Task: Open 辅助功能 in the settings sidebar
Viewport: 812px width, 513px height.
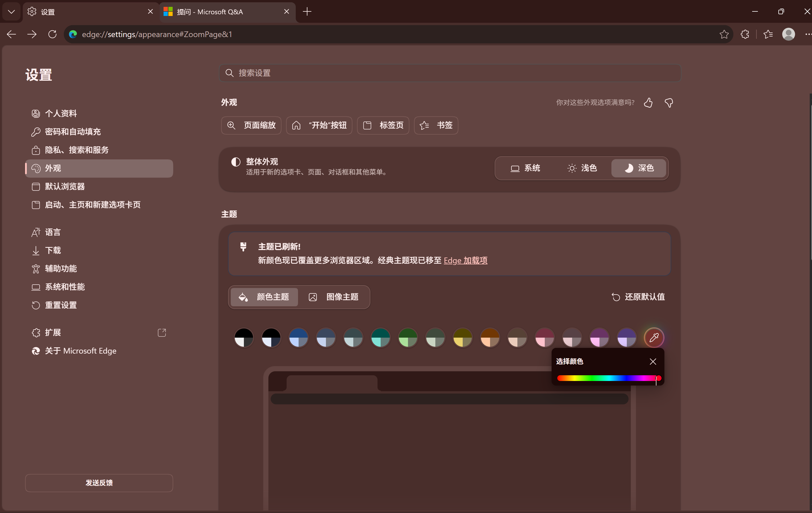Action: click(x=99, y=269)
